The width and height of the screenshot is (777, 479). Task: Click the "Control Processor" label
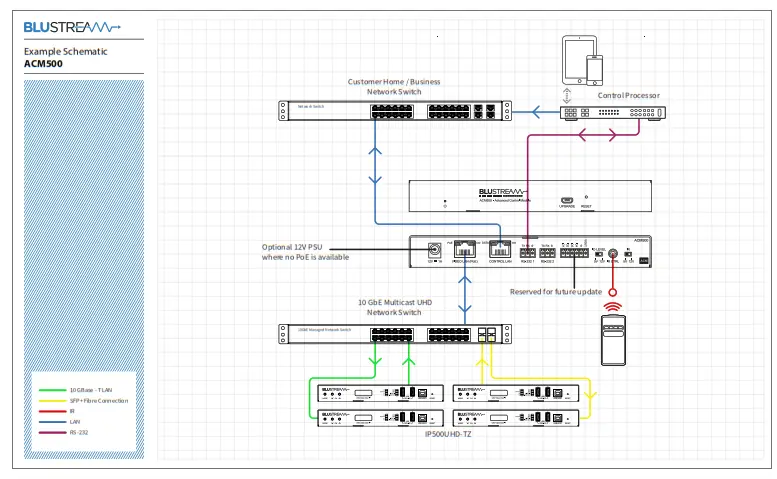pos(628,95)
